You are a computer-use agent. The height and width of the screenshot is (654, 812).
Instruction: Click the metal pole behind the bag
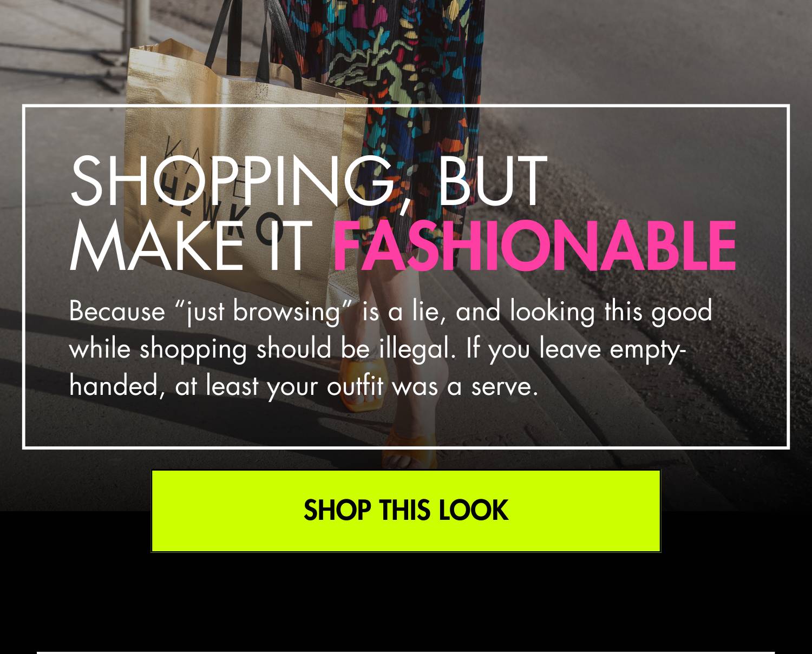pos(139,22)
